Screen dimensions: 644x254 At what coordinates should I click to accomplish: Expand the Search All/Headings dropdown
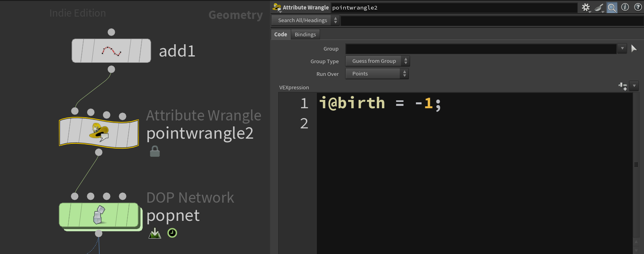click(305, 21)
